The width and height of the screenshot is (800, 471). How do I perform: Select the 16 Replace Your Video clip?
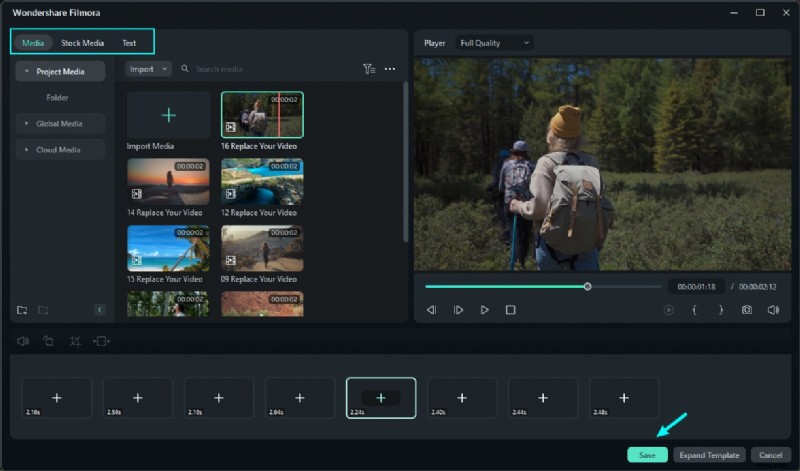pos(262,115)
